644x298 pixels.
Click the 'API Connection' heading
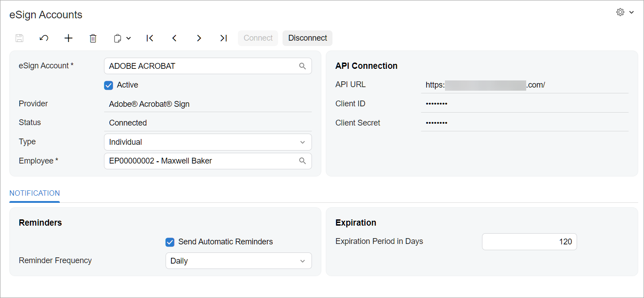366,66
